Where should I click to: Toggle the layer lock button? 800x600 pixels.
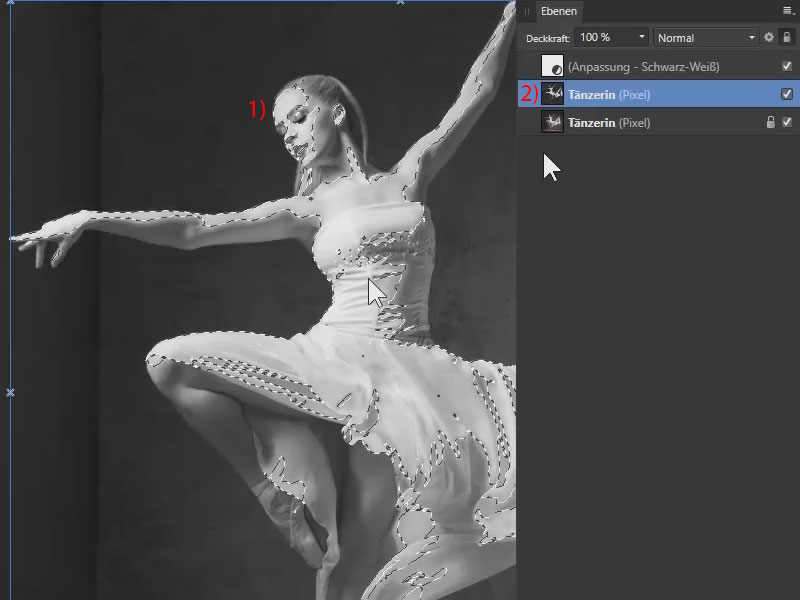point(787,37)
